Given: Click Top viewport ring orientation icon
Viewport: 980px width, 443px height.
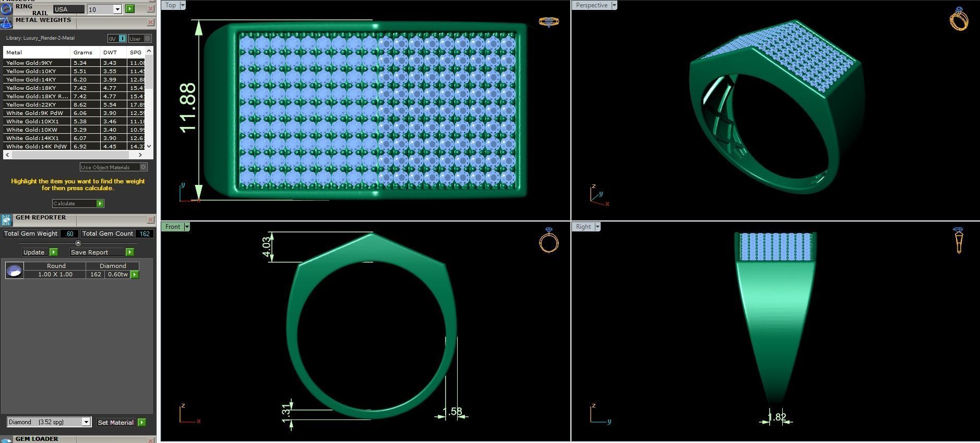Looking at the screenshot, I should (x=548, y=21).
